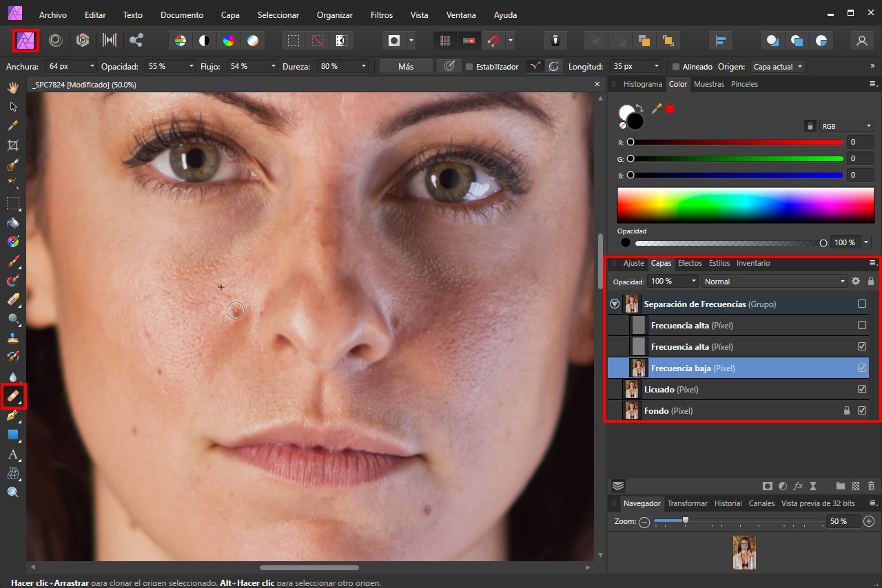Select the Flood Fill tool

[x=13, y=222]
